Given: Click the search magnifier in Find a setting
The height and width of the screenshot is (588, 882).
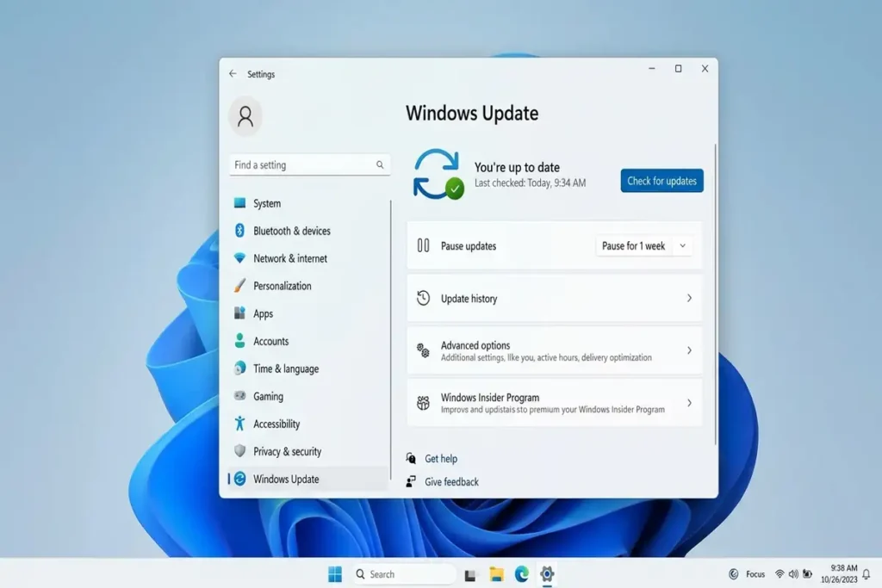Looking at the screenshot, I should 380,164.
